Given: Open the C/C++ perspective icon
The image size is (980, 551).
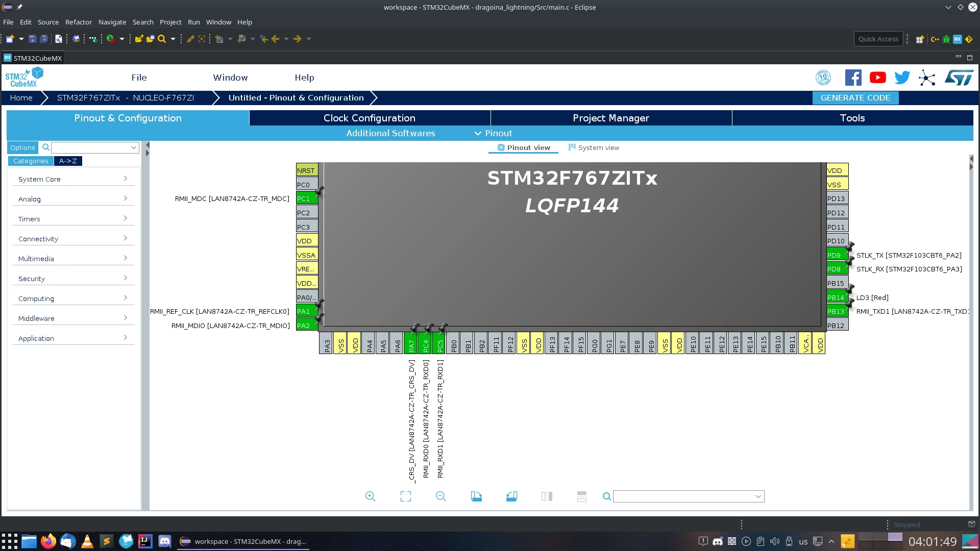Looking at the screenshot, I should (x=935, y=39).
